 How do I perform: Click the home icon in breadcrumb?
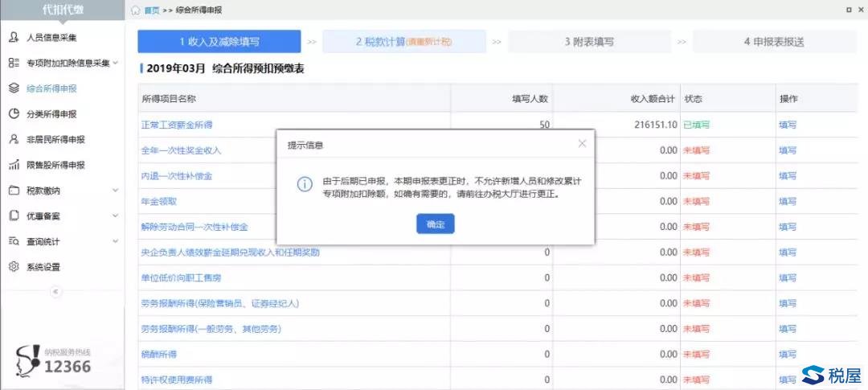(x=135, y=10)
